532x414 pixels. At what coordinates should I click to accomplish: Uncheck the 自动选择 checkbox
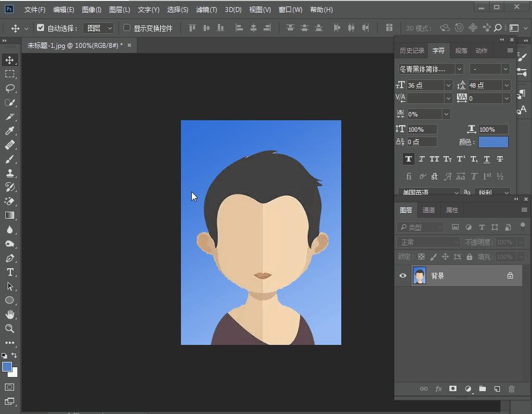pyautogui.click(x=40, y=28)
